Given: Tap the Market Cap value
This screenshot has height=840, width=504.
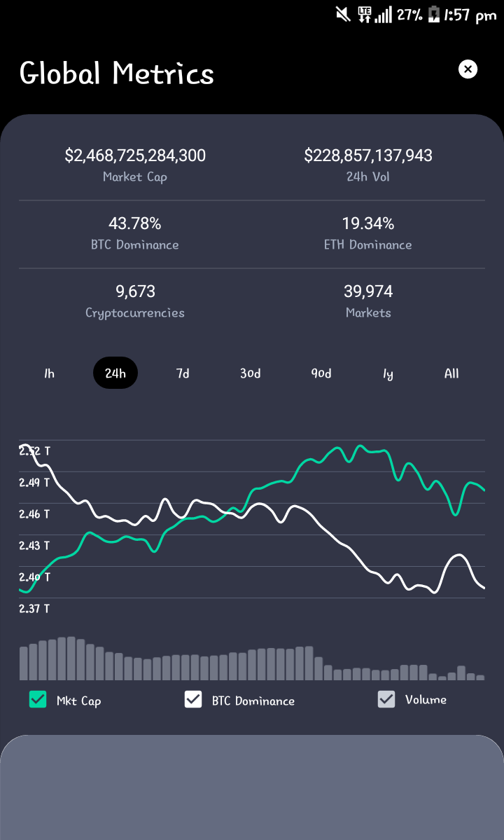Looking at the screenshot, I should pos(135,156).
